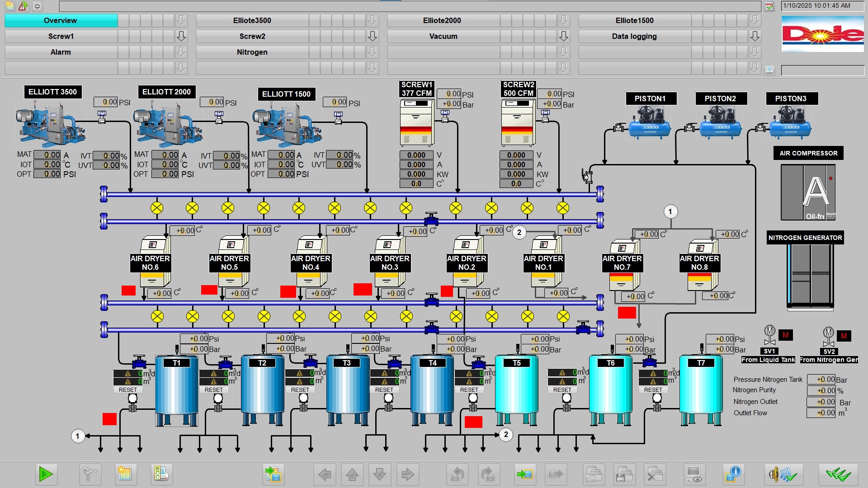868x488 pixels.
Task: Click the green enter screen arrow icon
Action: [524, 474]
